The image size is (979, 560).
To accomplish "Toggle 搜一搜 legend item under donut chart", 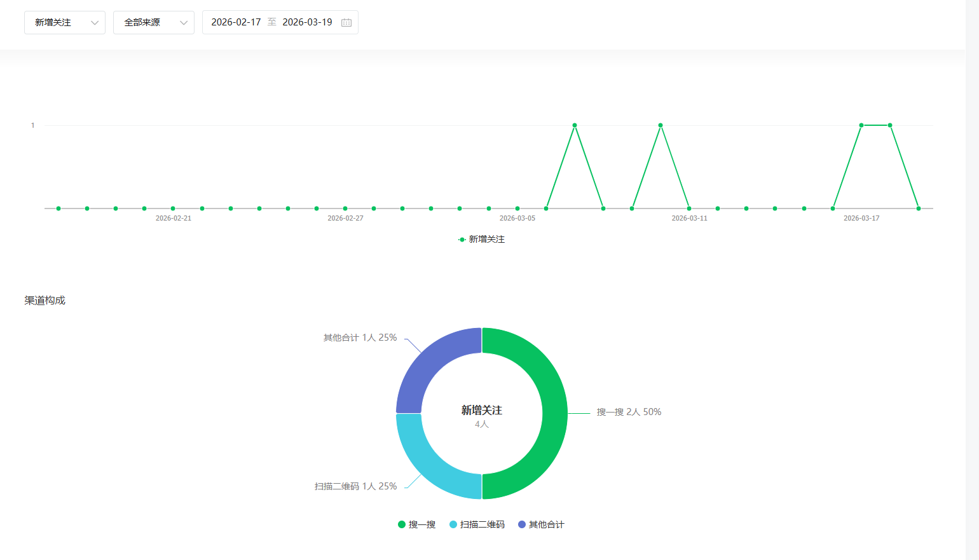I will (x=417, y=524).
